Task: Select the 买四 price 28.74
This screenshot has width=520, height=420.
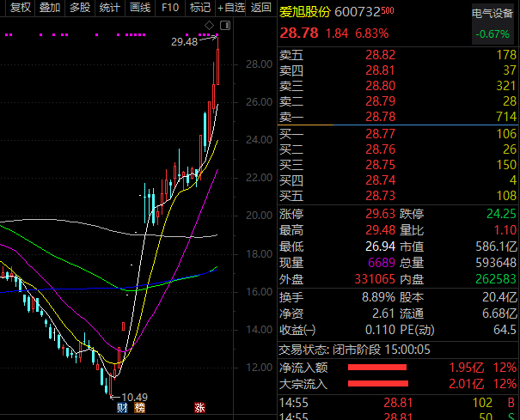Action: (x=381, y=180)
